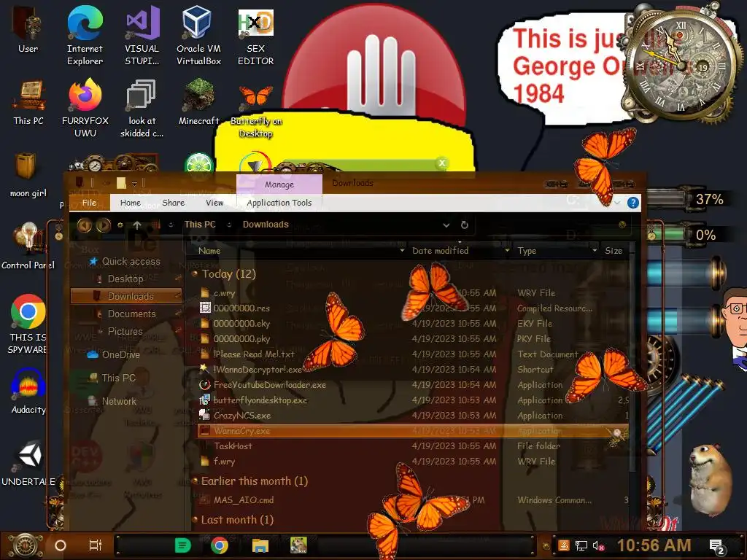The height and width of the screenshot is (560, 747).
Task: Open 'look at skidded c...' desktop icon
Action: point(142,109)
